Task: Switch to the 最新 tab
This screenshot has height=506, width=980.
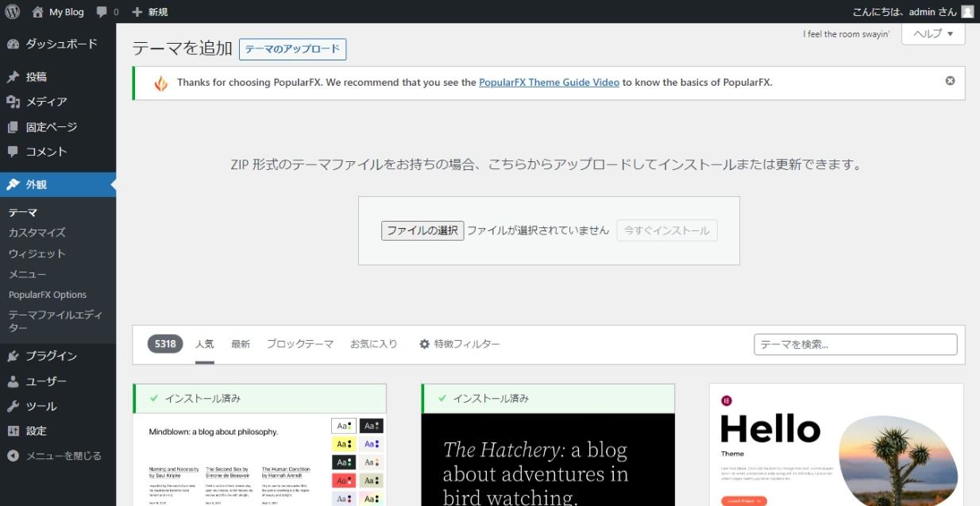Action: coord(241,344)
